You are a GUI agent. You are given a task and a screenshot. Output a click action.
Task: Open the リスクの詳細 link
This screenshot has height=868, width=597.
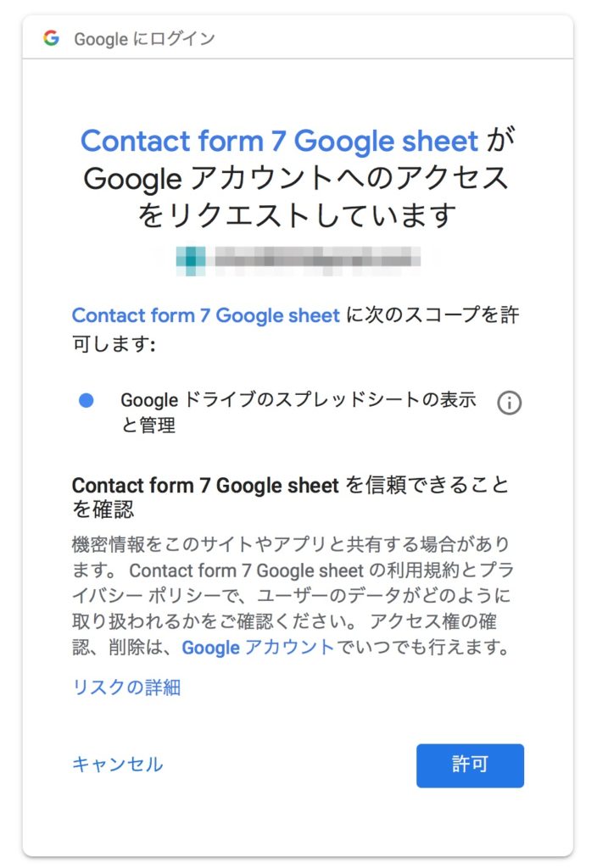126,687
